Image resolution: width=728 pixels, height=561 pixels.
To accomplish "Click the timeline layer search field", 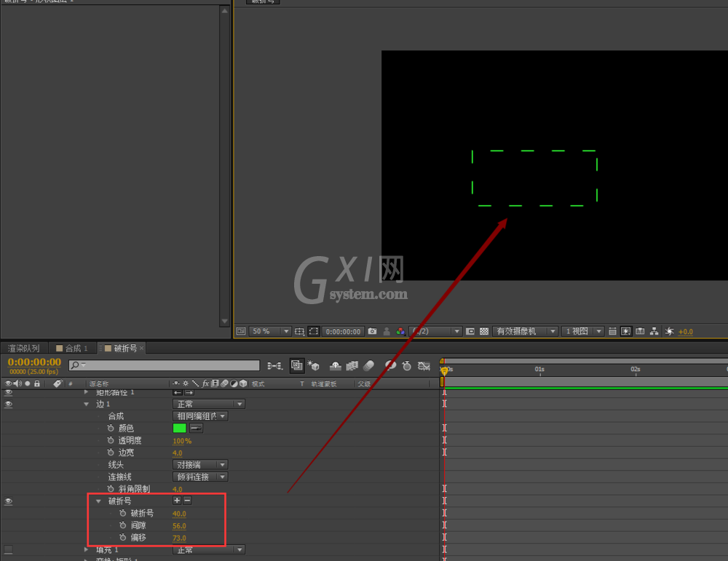I will click(164, 365).
